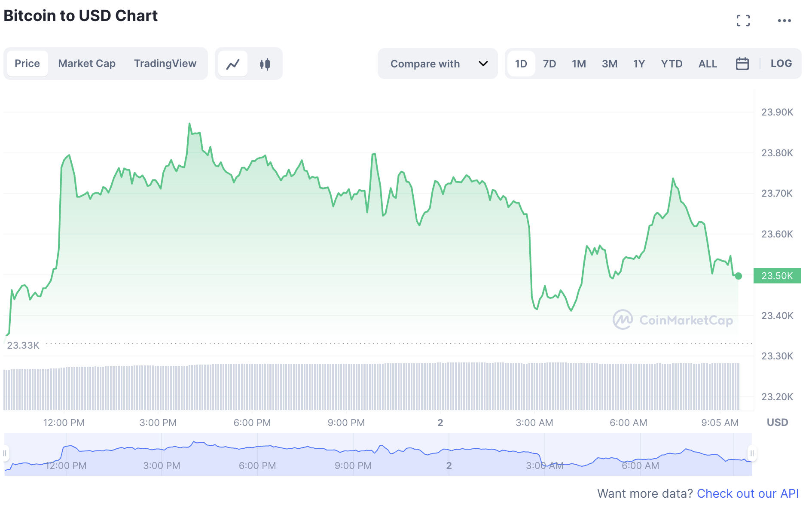The width and height of the screenshot is (812, 505).
Task: Click the current price point marker
Action: pos(738,276)
